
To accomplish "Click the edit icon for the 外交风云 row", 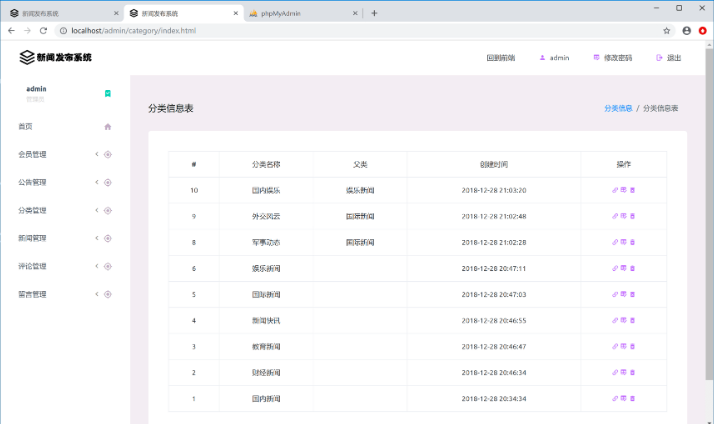I will click(x=623, y=216).
